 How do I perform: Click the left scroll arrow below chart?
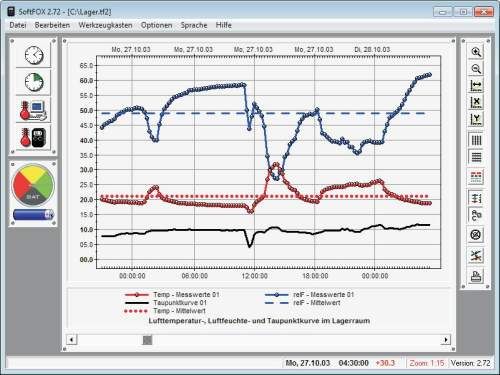point(72,340)
